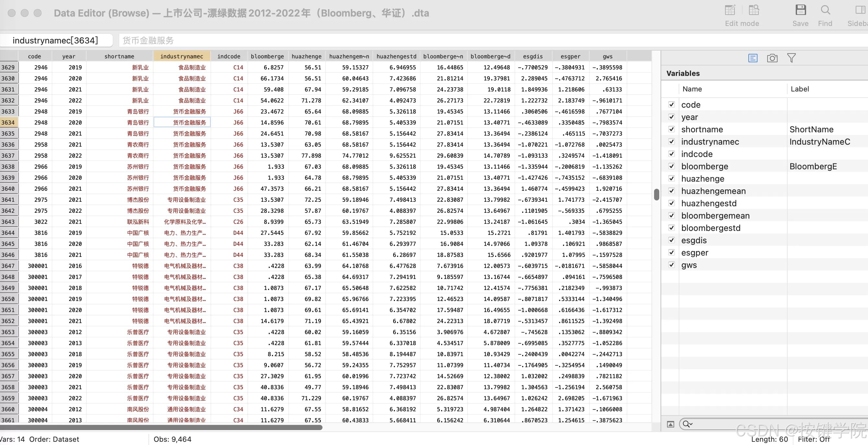The width and height of the screenshot is (868, 445).
Task: Toggle the gws variable checkbox
Action: [x=671, y=265]
